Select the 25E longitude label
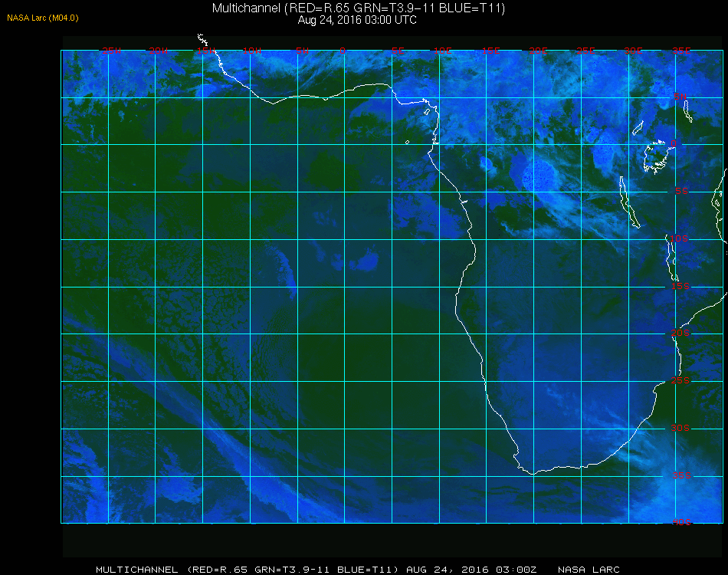 pyautogui.click(x=585, y=51)
